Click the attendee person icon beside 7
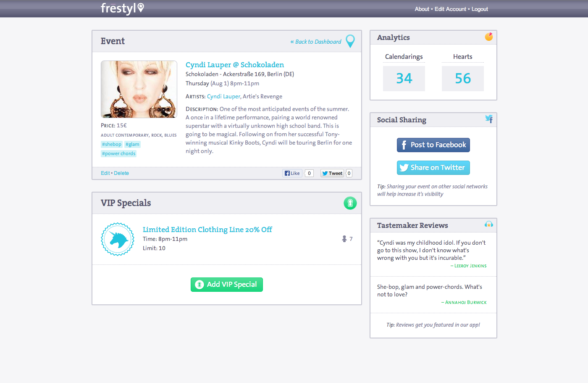 click(344, 239)
